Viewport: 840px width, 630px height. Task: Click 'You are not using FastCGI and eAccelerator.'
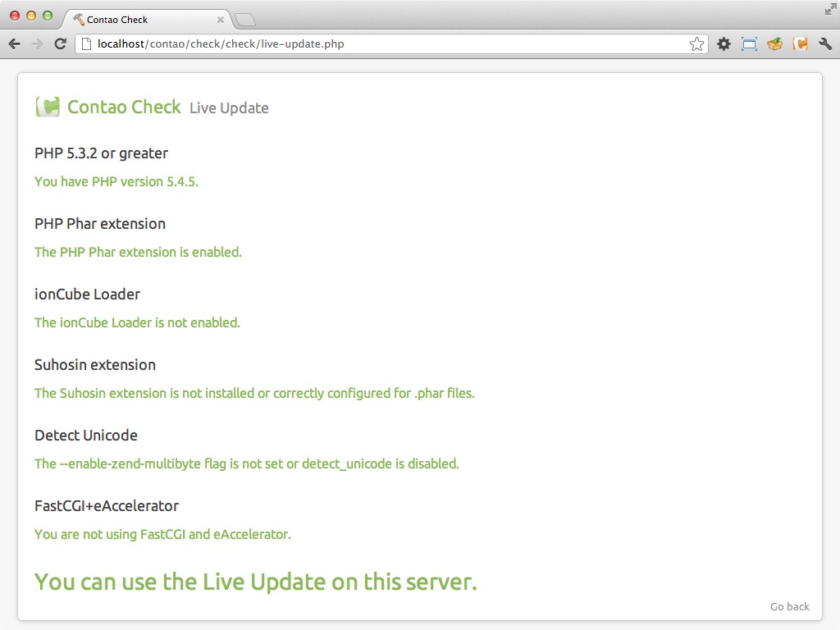163,534
